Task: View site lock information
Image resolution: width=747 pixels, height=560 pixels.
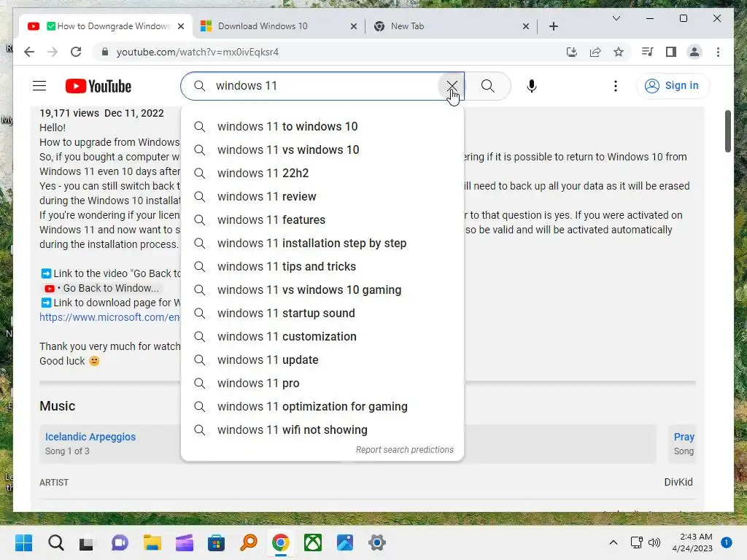Action: click(105, 52)
